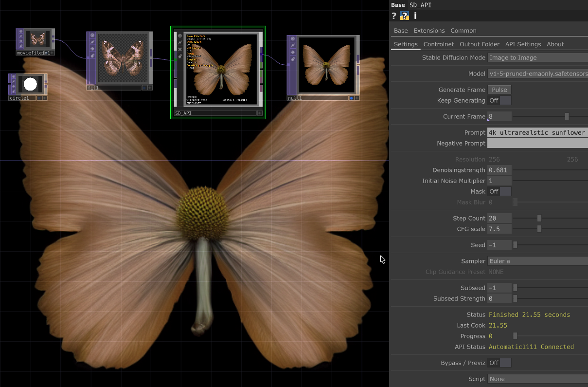Open Python help icon in parameter panel
The width and height of the screenshot is (588, 387).
click(404, 16)
